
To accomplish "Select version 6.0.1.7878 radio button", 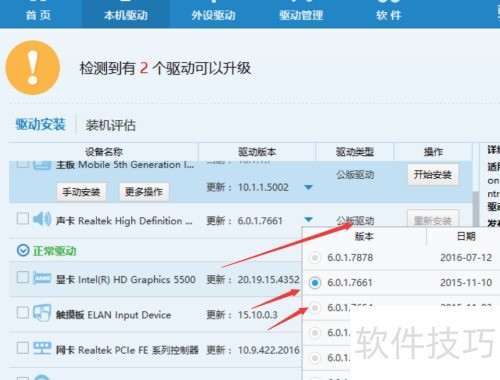I will pos(315,258).
